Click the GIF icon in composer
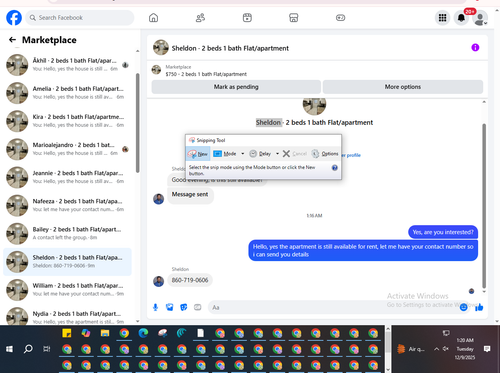Viewport: 500px width, 373px height. (198, 307)
